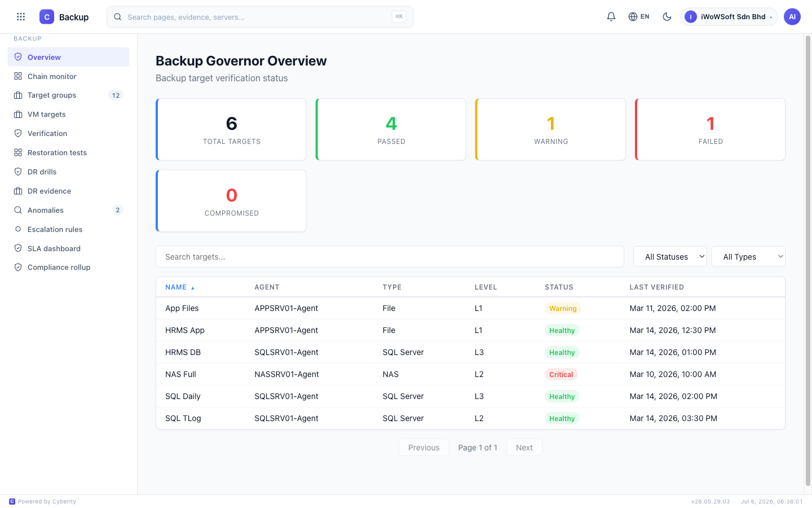Focus the Search targets field
The image size is (812, 508).
(390, 257)
